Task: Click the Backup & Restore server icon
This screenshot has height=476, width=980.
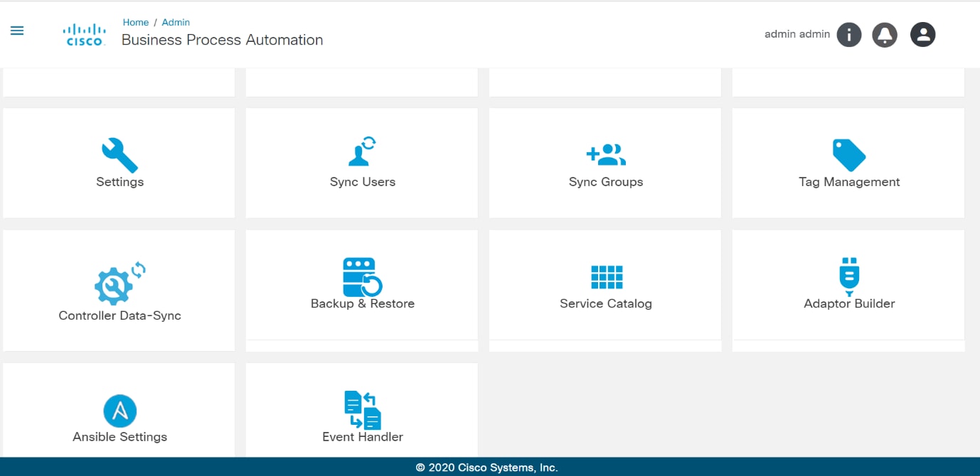Action: 363,277
